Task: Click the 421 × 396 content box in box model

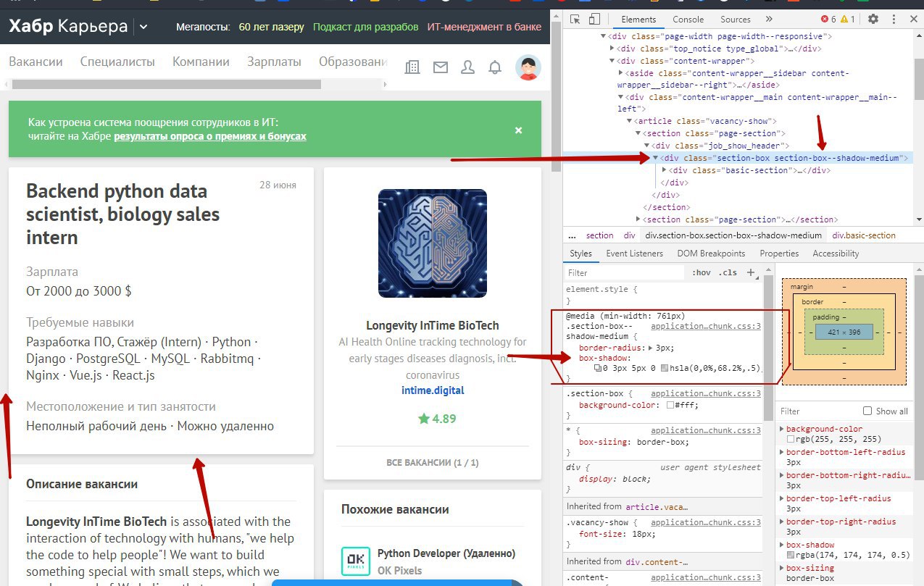Action: [844, 332]
